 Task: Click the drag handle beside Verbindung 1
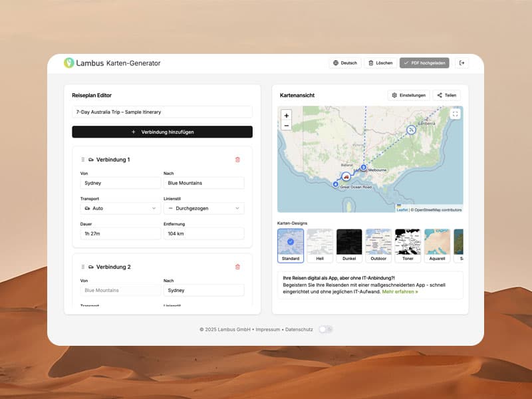point(81,160)
